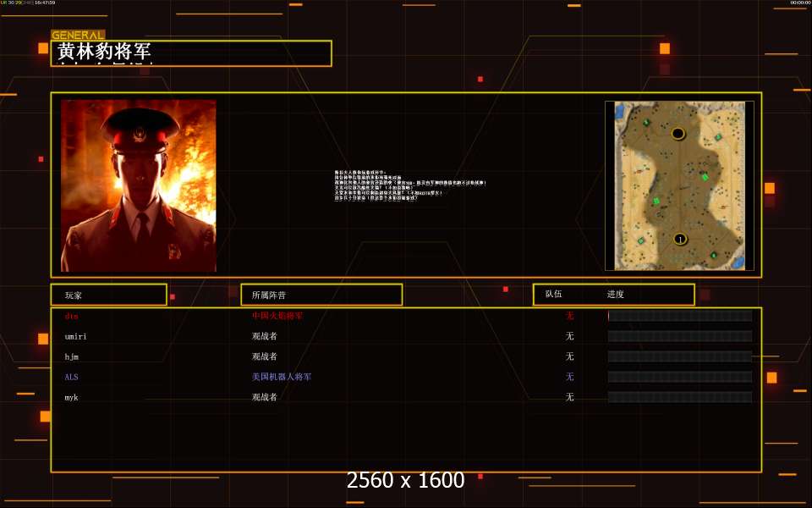Click the general's portrait image
Viewport: 812px width, 508px height.
pyautogui.click(x=138, y=185)
